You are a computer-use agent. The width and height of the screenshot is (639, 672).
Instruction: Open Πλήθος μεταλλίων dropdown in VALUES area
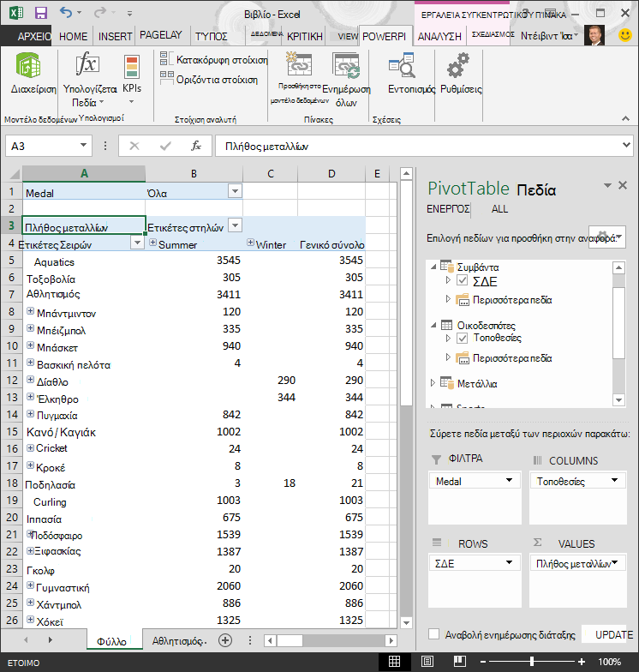point(615,562)
